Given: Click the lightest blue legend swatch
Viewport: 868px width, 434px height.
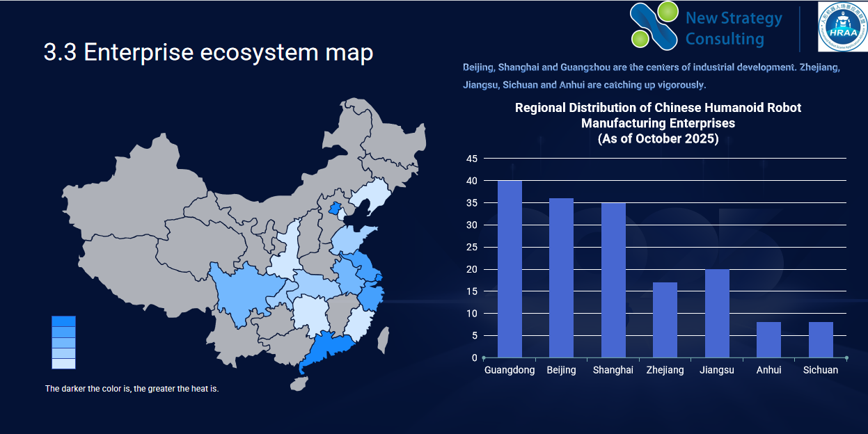Looking at the screenshot, I should tap(63, 363).
